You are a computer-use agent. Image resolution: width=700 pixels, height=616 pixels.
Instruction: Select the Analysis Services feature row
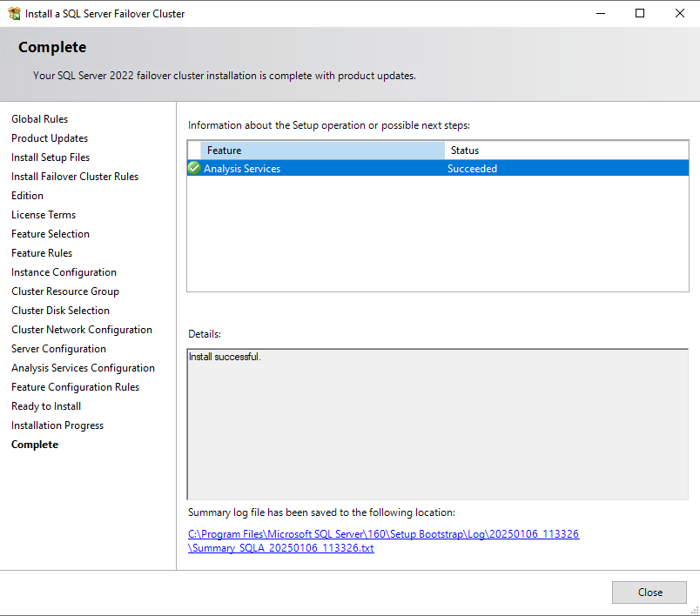pyautogui.click(x=437, y=168)
